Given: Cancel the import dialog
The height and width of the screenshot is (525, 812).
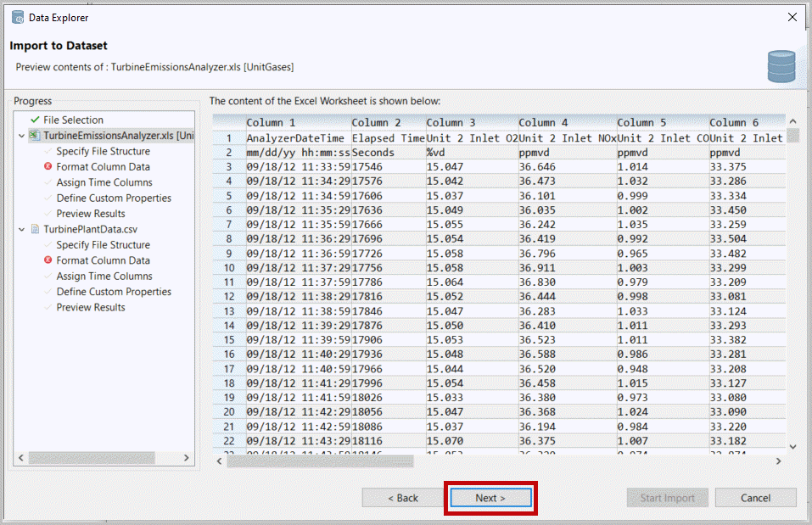Looking at the screenshot, I should (x=755, y=498).
